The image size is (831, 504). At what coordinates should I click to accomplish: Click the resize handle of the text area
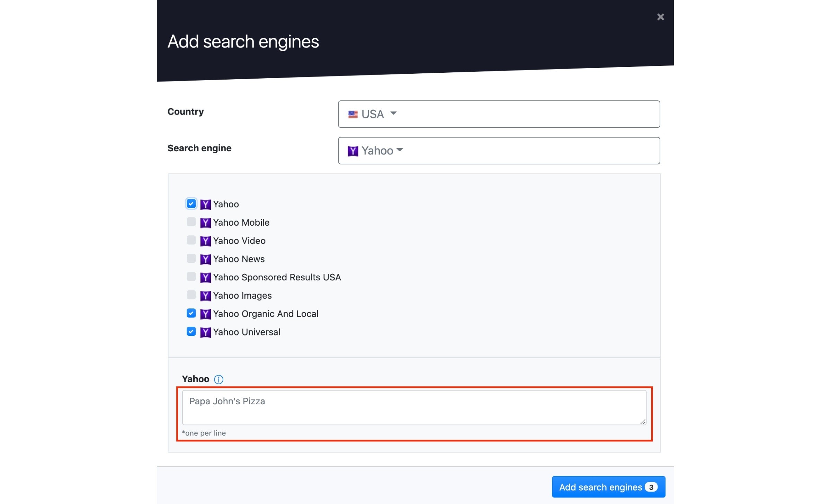[x=643, y=421]
